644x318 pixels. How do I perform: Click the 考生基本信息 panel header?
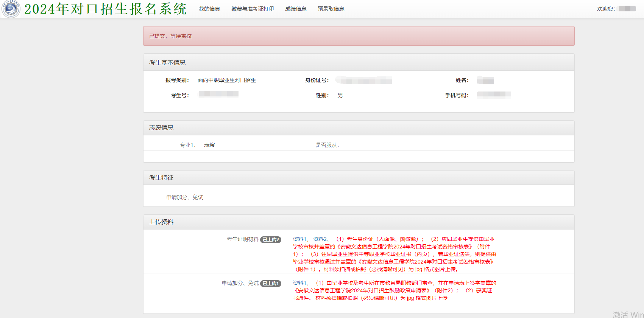(x=167, y=62)
